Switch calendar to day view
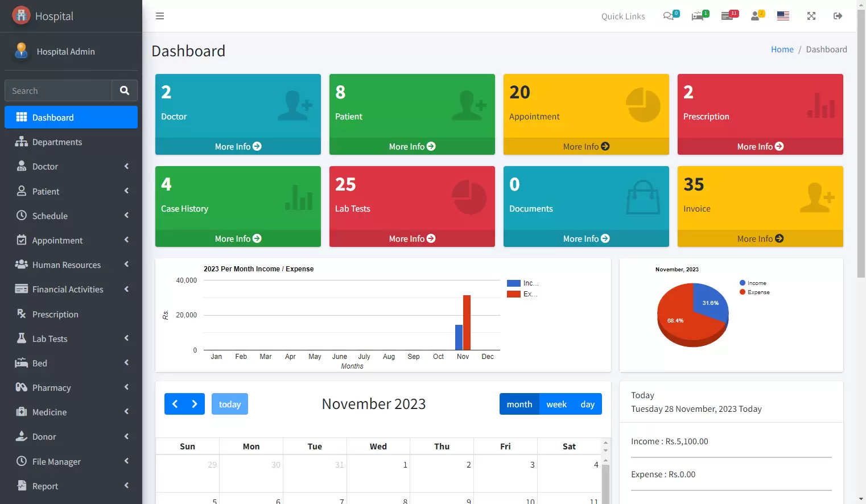The image size is (866, 504). 588,404
